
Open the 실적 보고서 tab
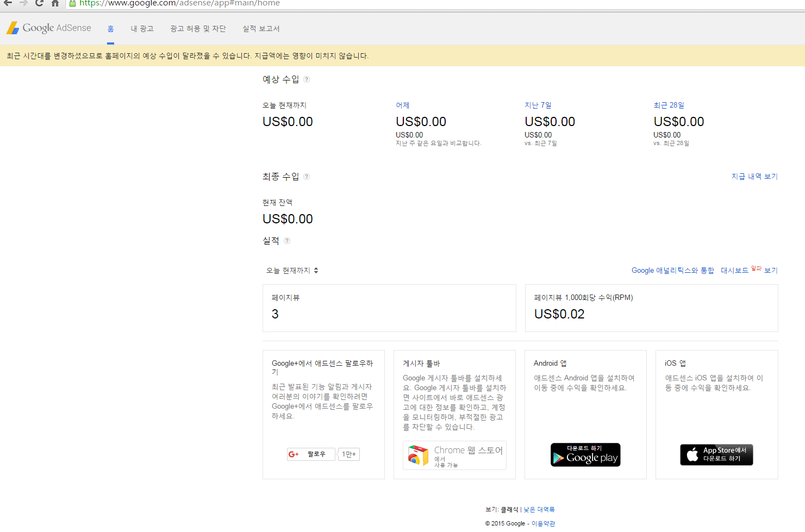[261, 29]
